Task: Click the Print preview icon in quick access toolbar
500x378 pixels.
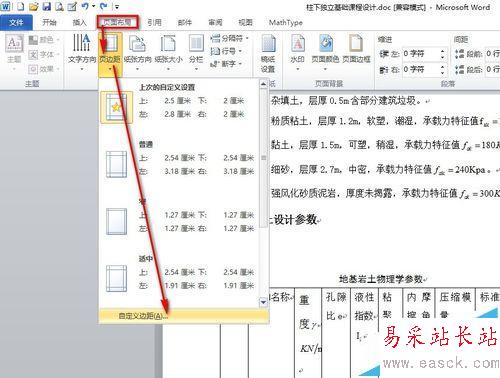Action: [59, 6]
